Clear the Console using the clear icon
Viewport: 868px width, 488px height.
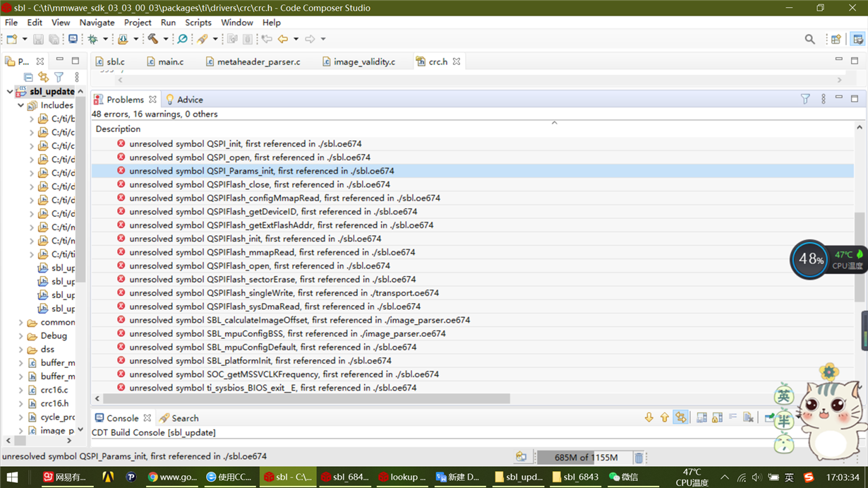click(x=747, y=417)
